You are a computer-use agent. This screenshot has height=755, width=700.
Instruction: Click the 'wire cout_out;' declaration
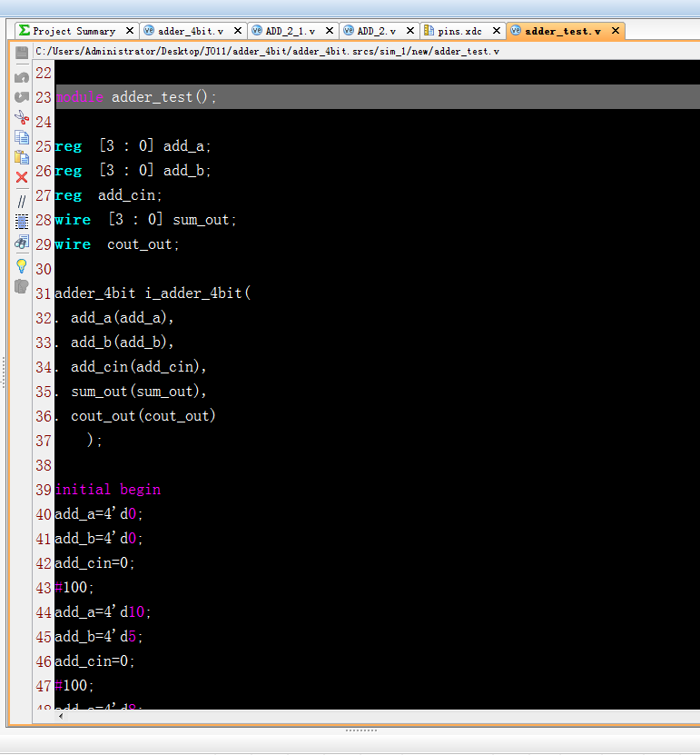[117, 244]
